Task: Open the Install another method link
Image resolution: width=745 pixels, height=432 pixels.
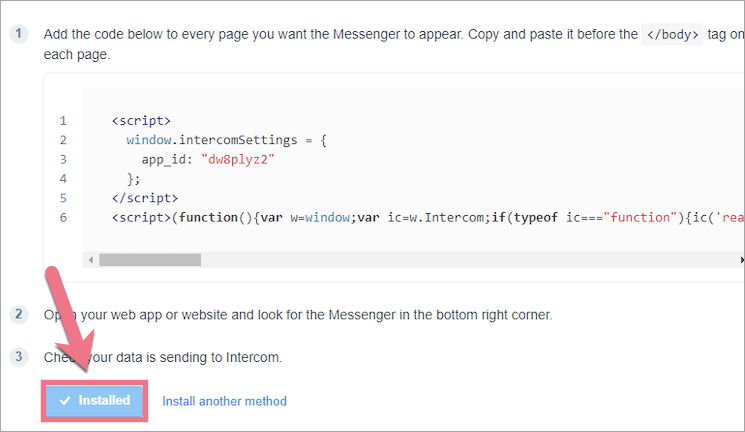Action: [x=224, y=401]
